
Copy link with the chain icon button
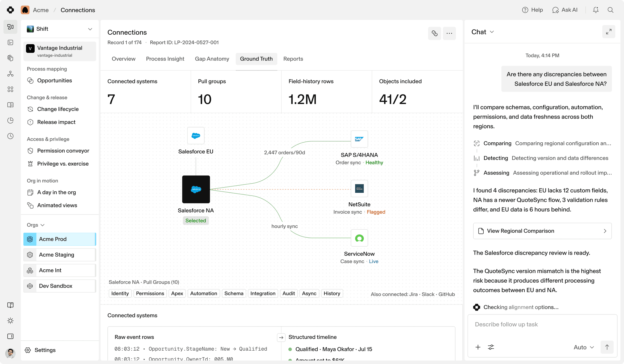pos(435,33)
